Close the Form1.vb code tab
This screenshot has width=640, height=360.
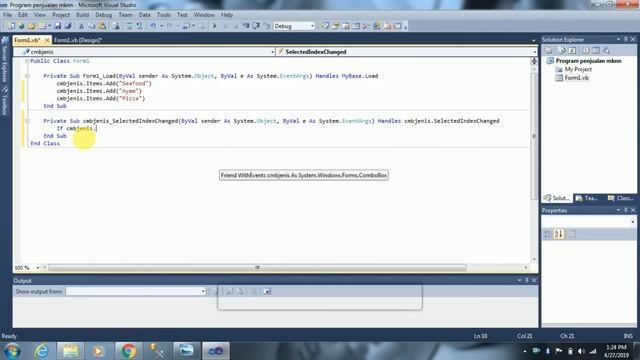click(x=47, y=40)
